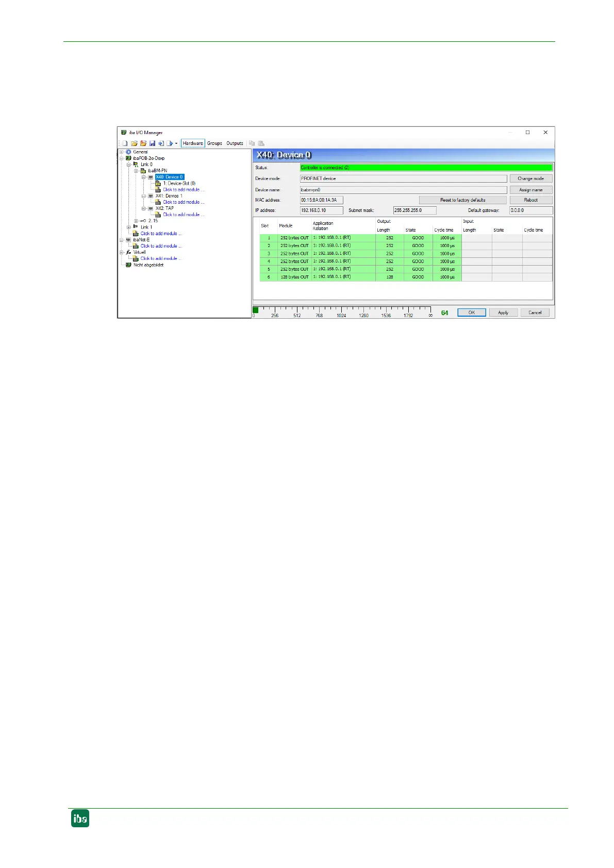Click the New configuration toolbar icon
The height and width of the screenshot is (868, 614).
125,143
